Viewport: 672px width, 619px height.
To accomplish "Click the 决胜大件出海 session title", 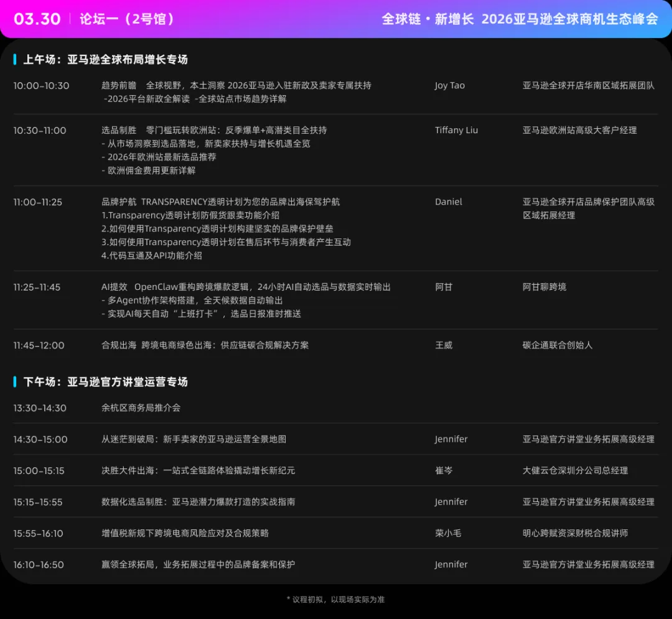I will pos(198,471).
